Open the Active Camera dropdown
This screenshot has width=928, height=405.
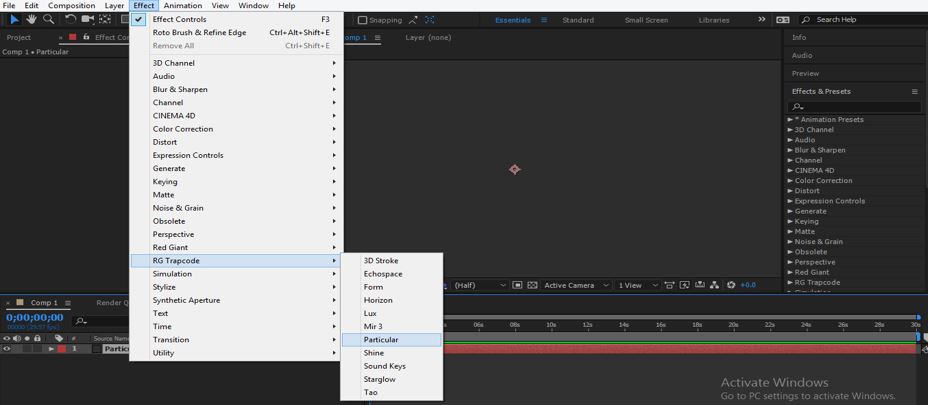coord(576,285)
